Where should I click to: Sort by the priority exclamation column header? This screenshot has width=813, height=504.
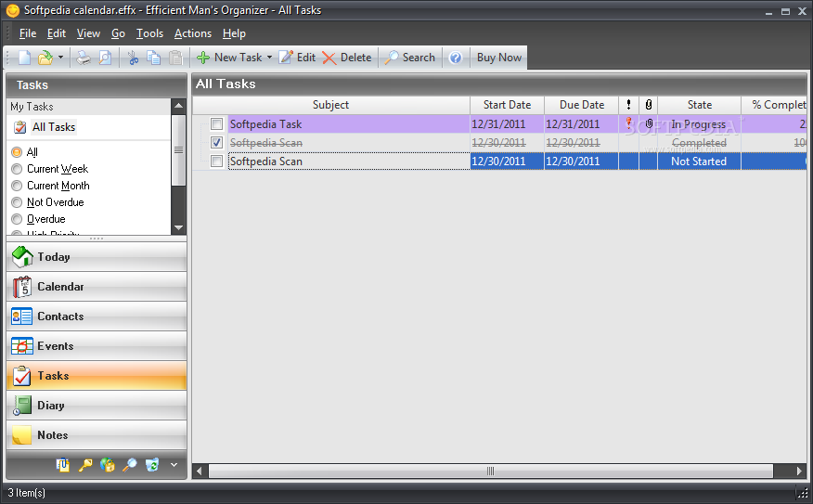coord(629,105)
